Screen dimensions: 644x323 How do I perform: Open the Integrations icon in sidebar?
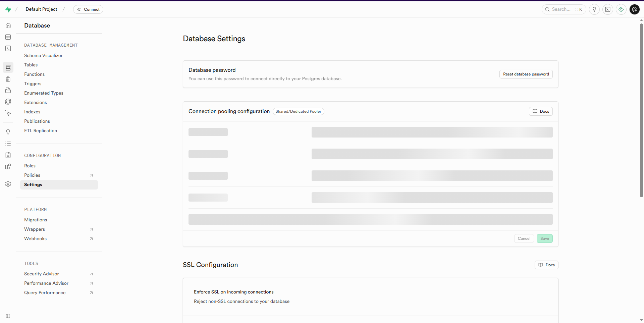click(x=8, y=166)
